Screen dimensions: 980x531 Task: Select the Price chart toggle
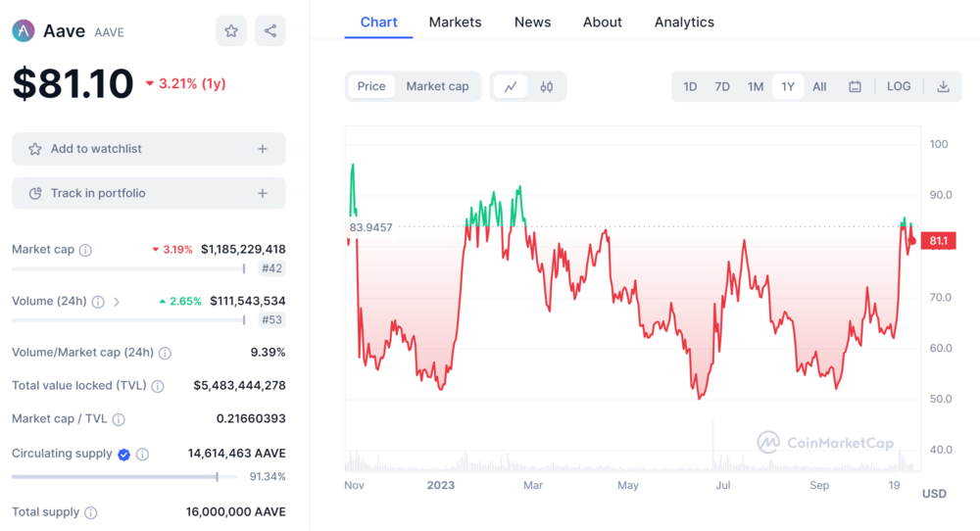[x=371, y=86]
